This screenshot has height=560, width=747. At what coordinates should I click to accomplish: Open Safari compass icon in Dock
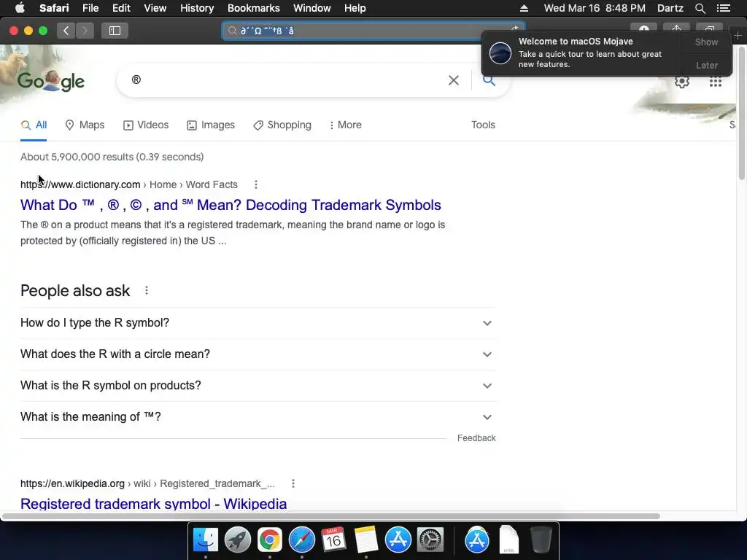click(x=301, y=540)
